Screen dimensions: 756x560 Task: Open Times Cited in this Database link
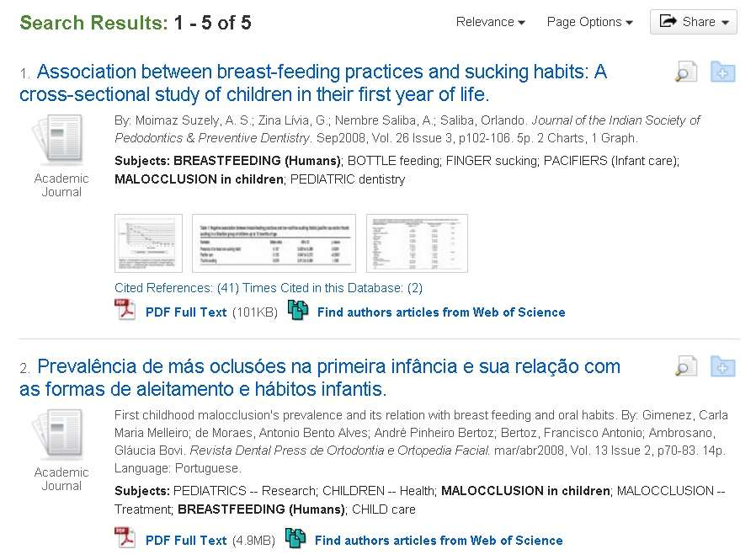pyautogui.click(x=333, y=288)
